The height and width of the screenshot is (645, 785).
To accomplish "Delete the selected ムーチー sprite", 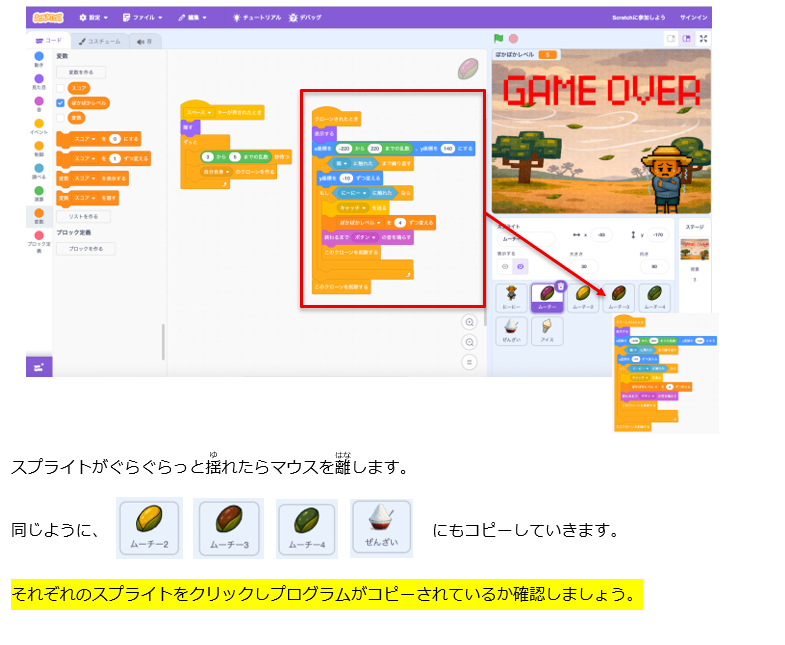I will tap(560, 286).
